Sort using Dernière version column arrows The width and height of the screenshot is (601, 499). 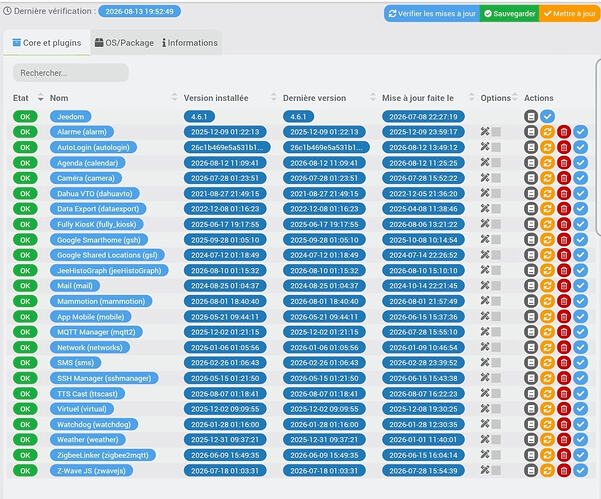(x=373, y=97)
